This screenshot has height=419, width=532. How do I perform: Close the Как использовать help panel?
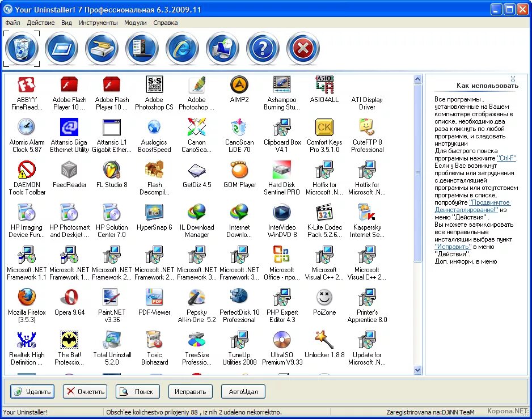513,79
